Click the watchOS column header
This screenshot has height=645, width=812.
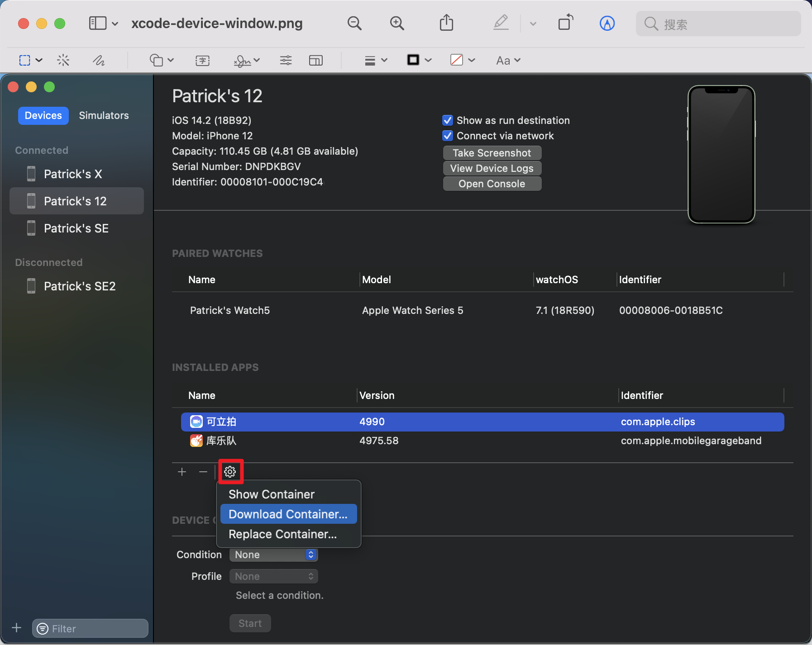557,280
